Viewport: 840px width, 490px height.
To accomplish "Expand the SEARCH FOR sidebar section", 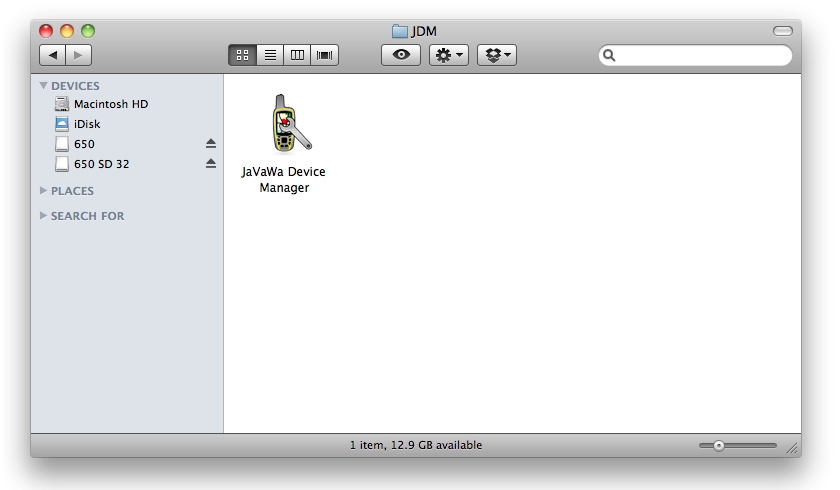I will [x=44, y=216].
